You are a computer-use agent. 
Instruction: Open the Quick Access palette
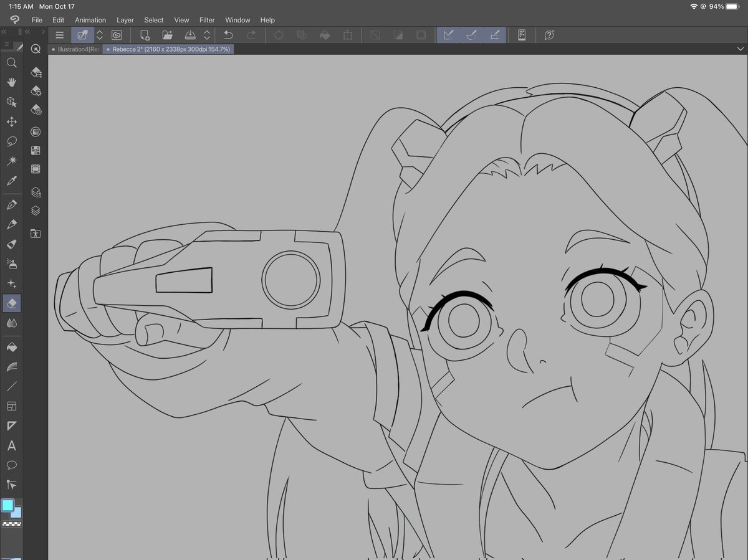pos(36,50)
